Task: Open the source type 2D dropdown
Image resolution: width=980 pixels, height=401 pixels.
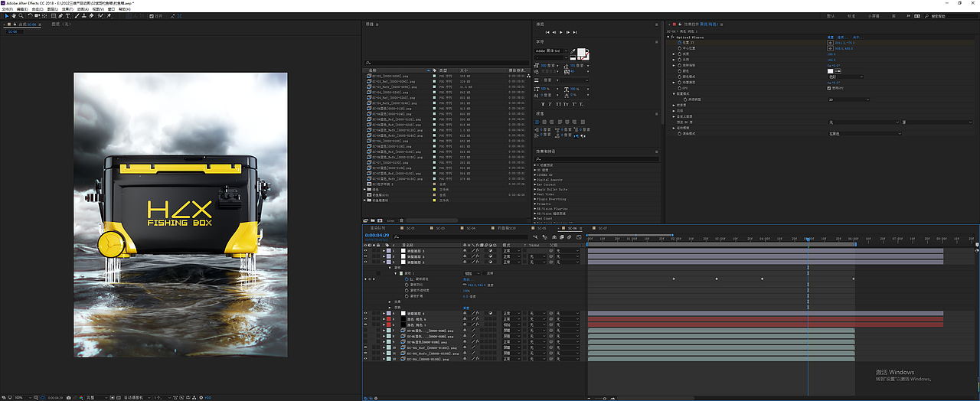Action: 848,99
